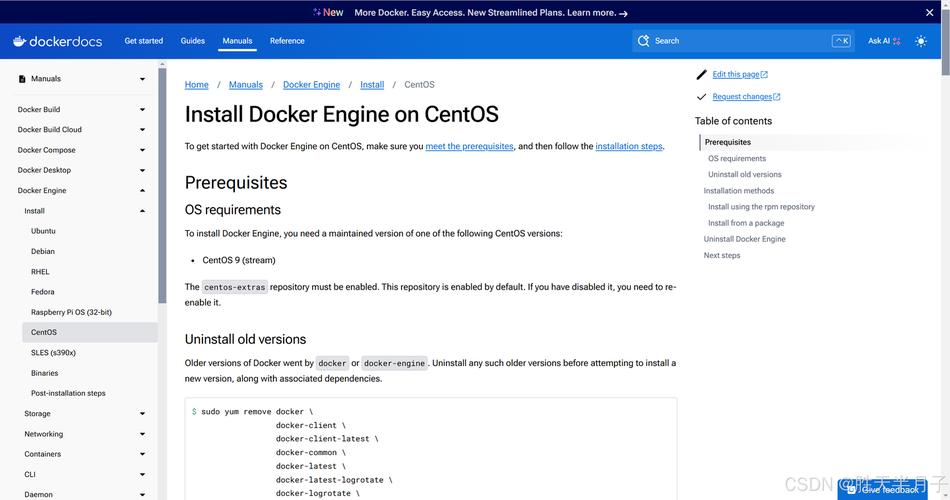Follow the 'meet the prerequisites' link
This screenshot has height=500, width=950.
click(x=469, y=146)
